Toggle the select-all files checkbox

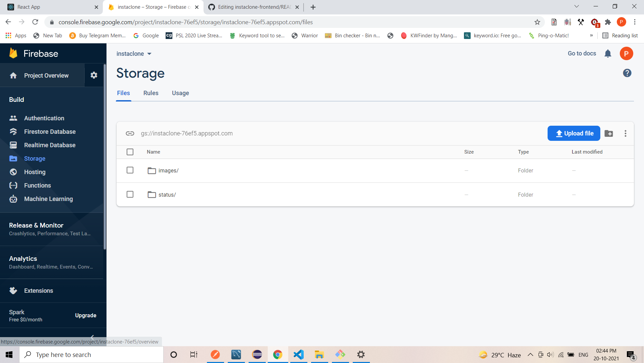[130, 152]
